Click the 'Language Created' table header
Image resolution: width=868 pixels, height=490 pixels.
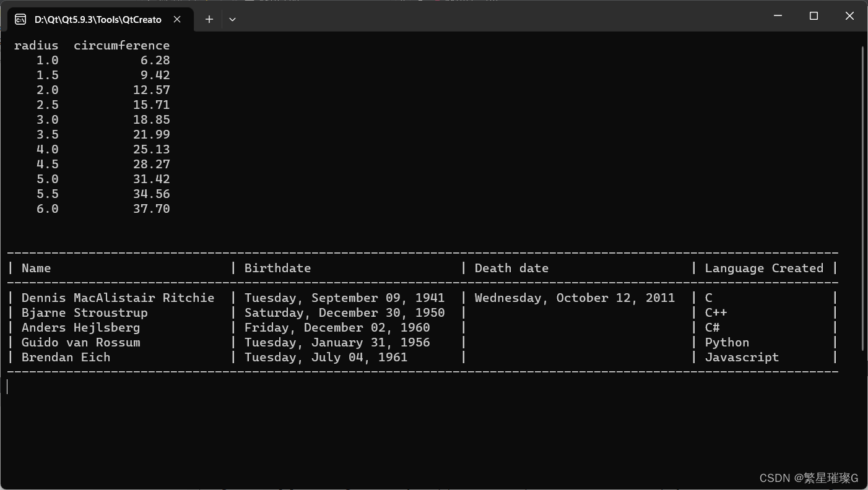764,268
